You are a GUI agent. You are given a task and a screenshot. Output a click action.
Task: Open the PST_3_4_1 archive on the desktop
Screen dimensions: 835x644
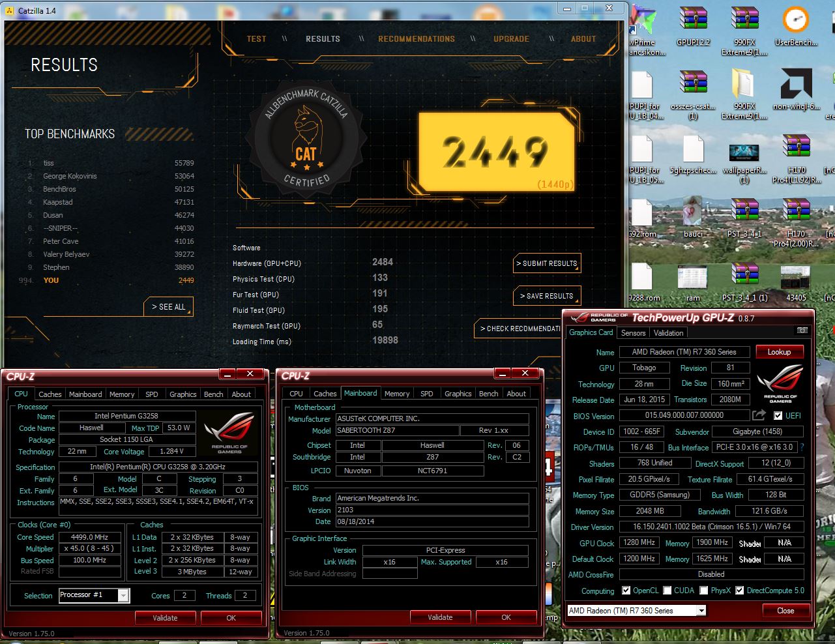[744, 218]
